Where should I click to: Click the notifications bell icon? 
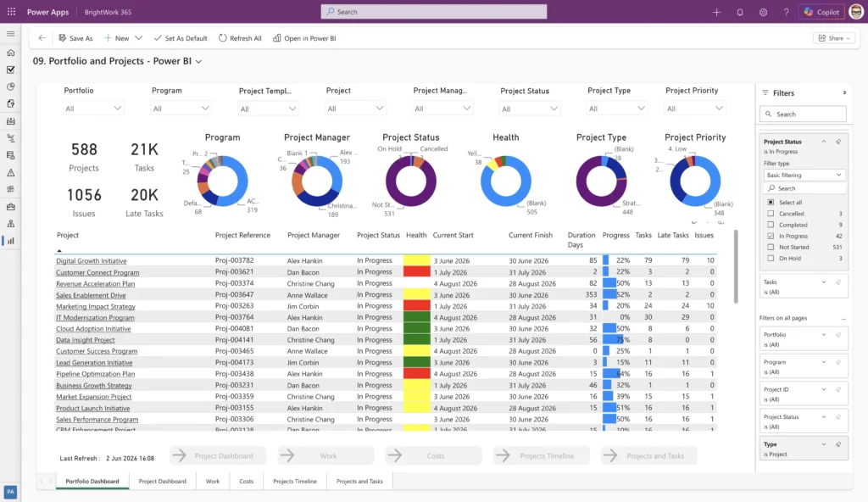pyautogui.click(x=739, y=12)
